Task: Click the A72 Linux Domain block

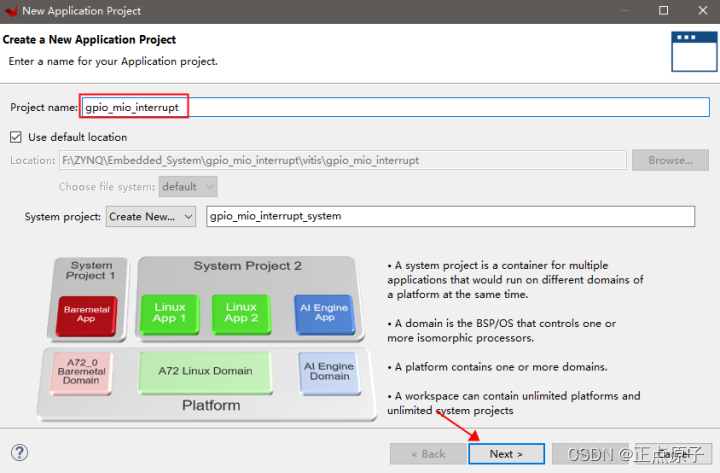Action: (205, 372)
